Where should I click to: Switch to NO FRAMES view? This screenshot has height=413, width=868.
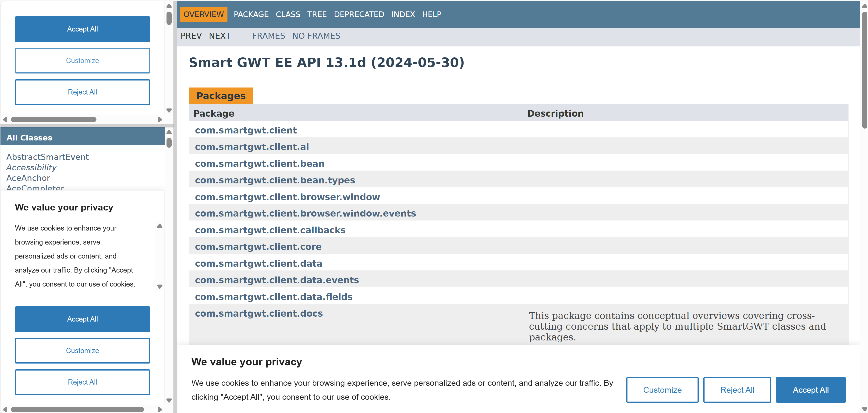[316, 36]
